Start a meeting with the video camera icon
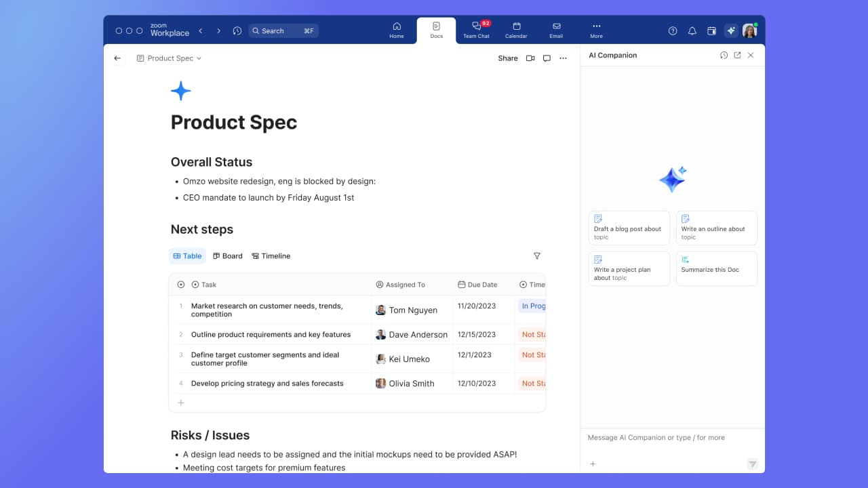This screenshot has width=868, height=488. point(530,58)
